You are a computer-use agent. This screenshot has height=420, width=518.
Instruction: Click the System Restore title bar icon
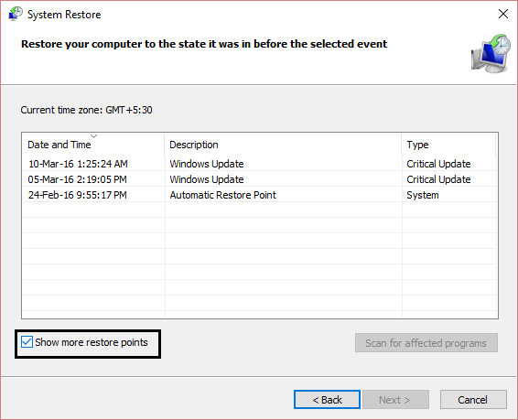pos(16,14)
